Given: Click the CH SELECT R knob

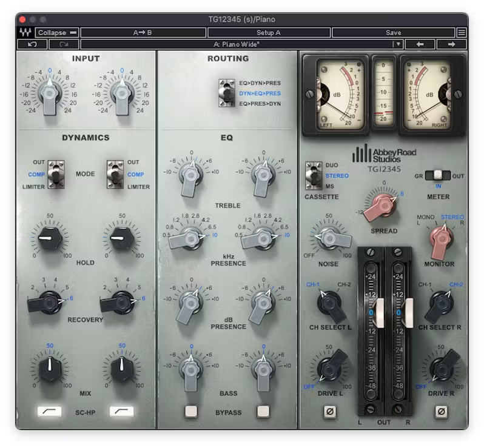Looking at the screenshot, I should (441, 304).
